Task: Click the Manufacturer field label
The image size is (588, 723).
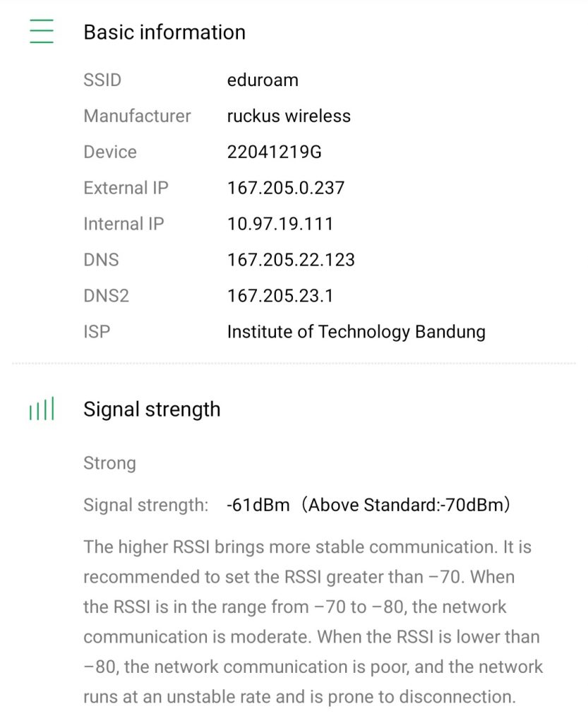Action: [137, 116]
